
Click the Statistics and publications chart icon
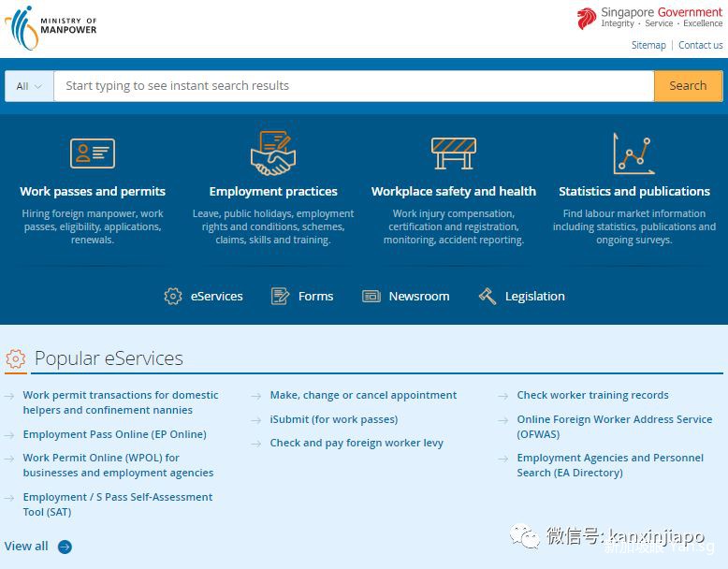633,153
